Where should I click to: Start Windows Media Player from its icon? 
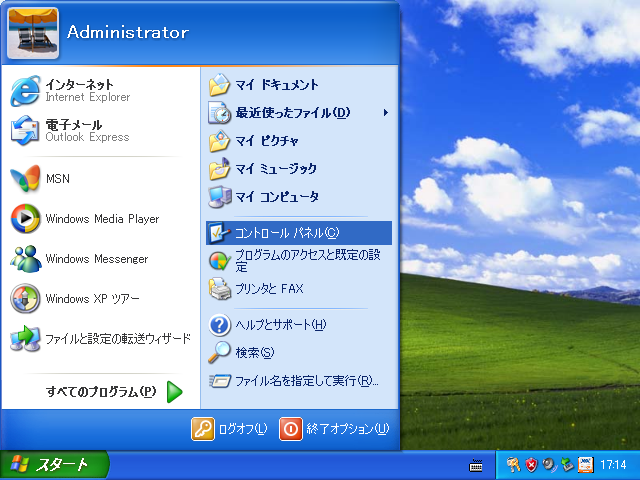pyautogui.click(x=25, y=219)
